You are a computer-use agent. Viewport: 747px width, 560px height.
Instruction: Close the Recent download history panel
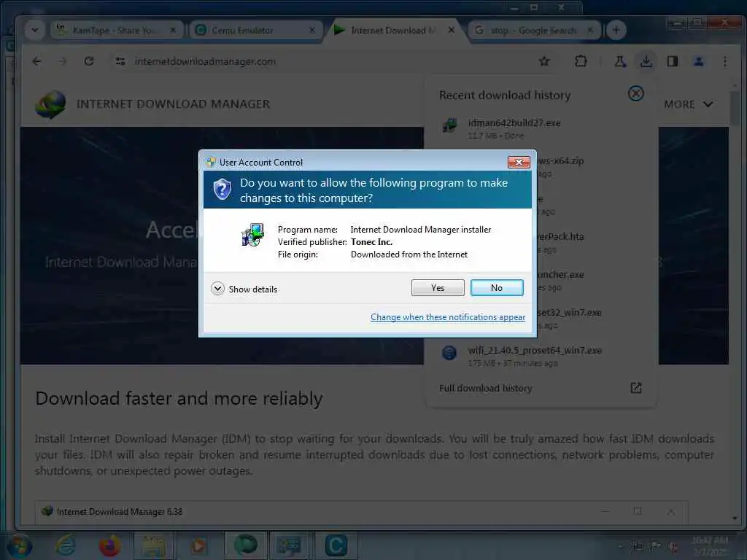coord(635,93)
